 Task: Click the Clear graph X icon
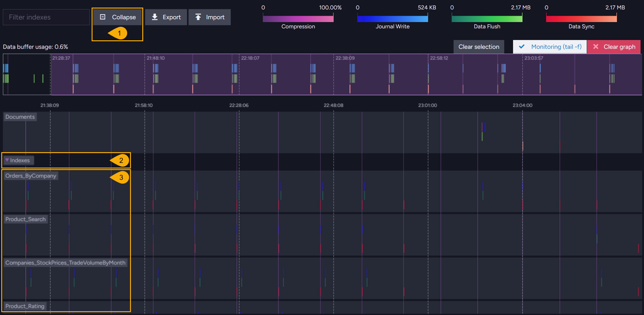(596, 47)
